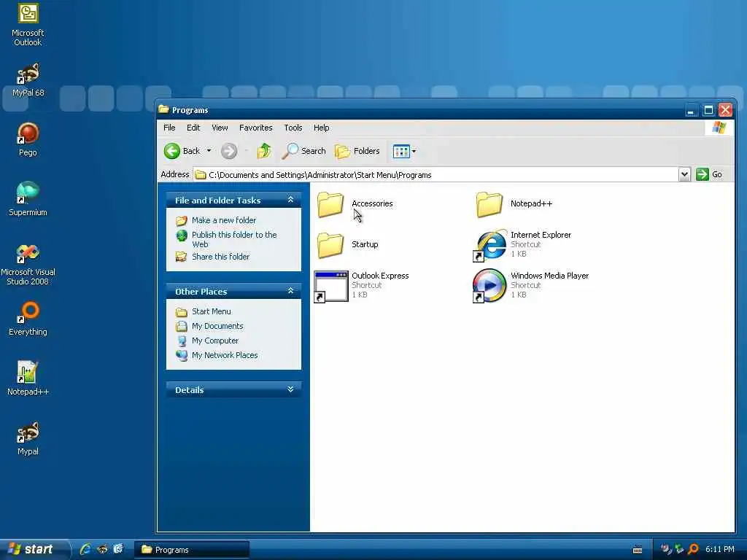
Task: Open the Views dropdown arrow
Action: coord(414,152)
